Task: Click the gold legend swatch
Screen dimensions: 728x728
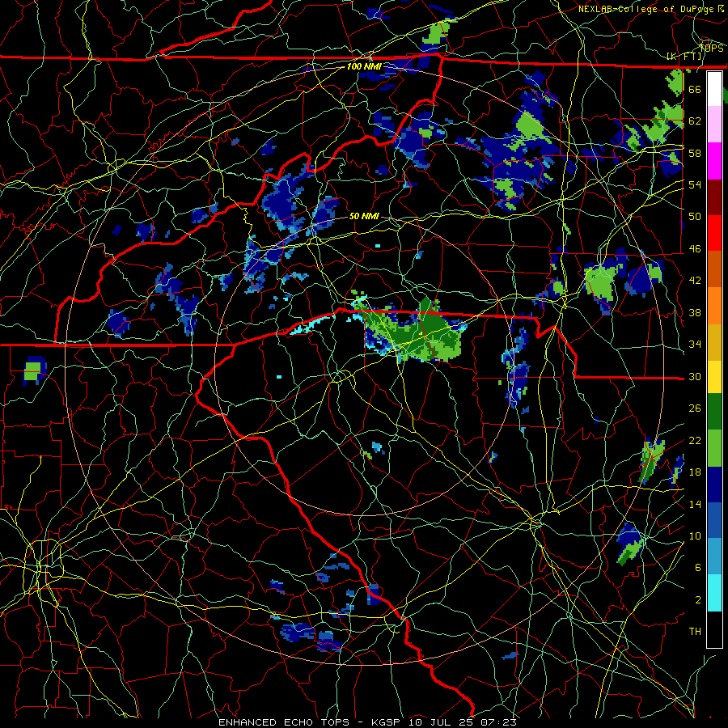Action: tap(714, 342)
